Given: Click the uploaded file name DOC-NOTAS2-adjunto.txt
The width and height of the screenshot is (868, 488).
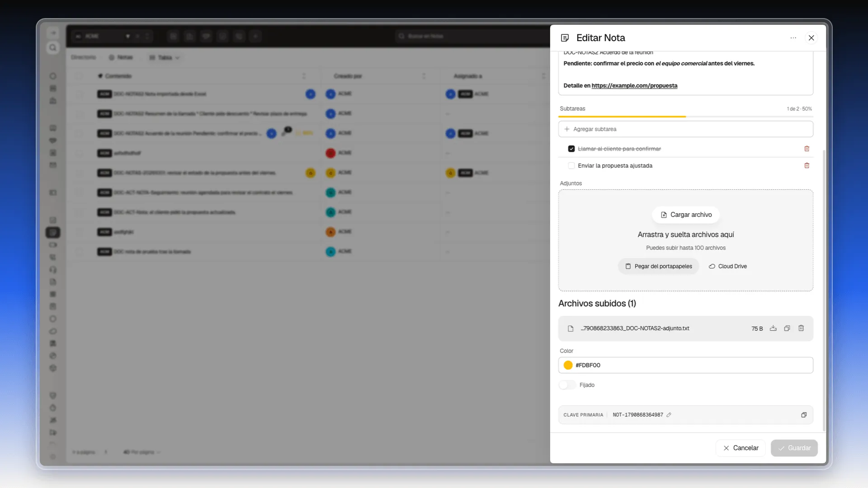Looking at the screenshot, I should point(635,328).
